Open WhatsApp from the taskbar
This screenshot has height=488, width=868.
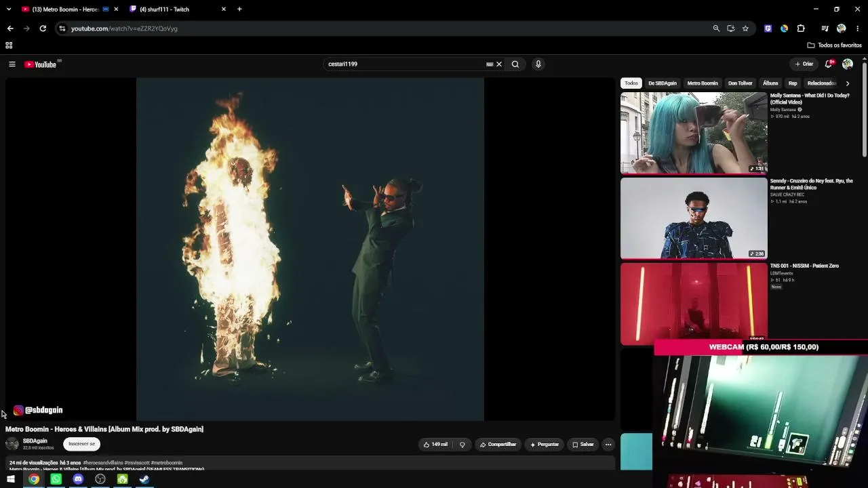pos(56,479)
